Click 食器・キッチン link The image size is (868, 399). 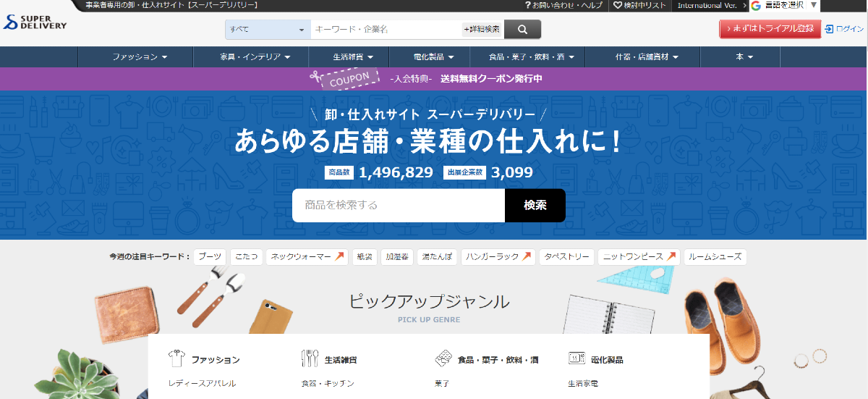[x=328, y=383]
